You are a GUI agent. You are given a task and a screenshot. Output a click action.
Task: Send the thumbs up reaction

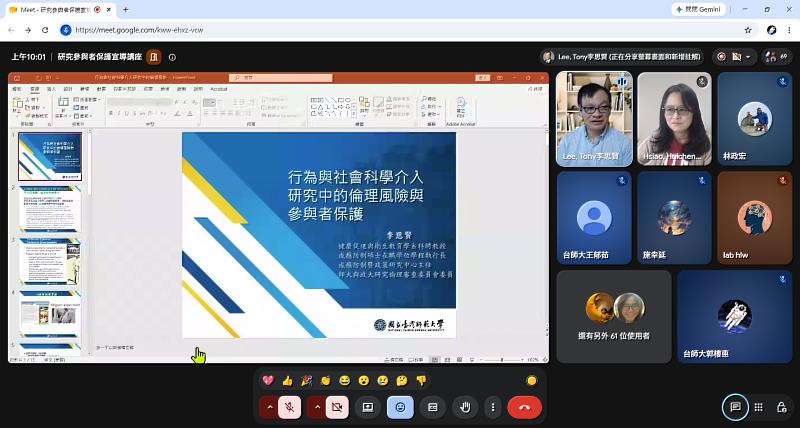tap(287, 381)
